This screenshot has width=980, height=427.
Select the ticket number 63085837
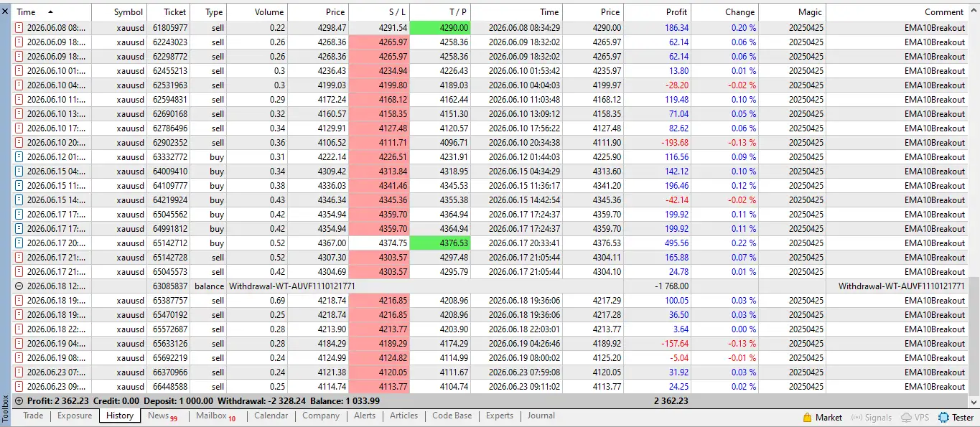170,286
